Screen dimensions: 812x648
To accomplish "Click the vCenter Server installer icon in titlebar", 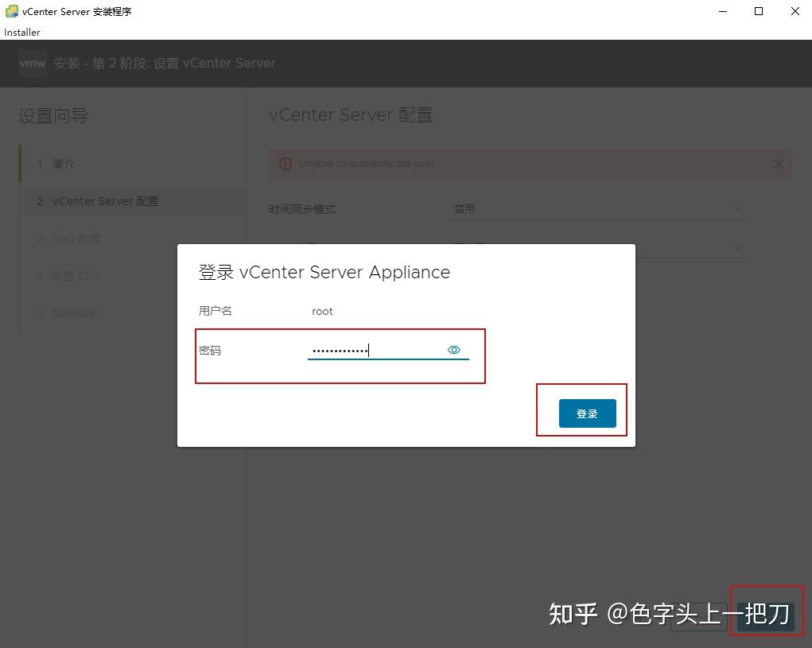I will [x=10, y=11].
